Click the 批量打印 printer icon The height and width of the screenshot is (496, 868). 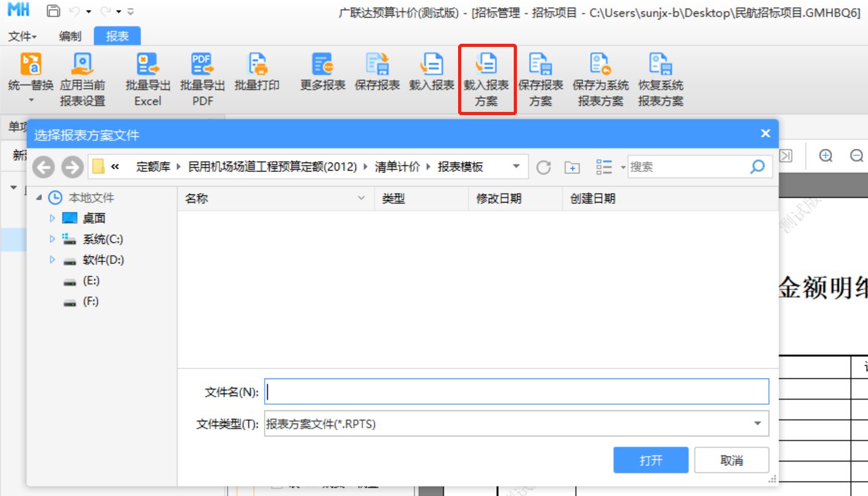pyautogui.click(x=257, y=64)
